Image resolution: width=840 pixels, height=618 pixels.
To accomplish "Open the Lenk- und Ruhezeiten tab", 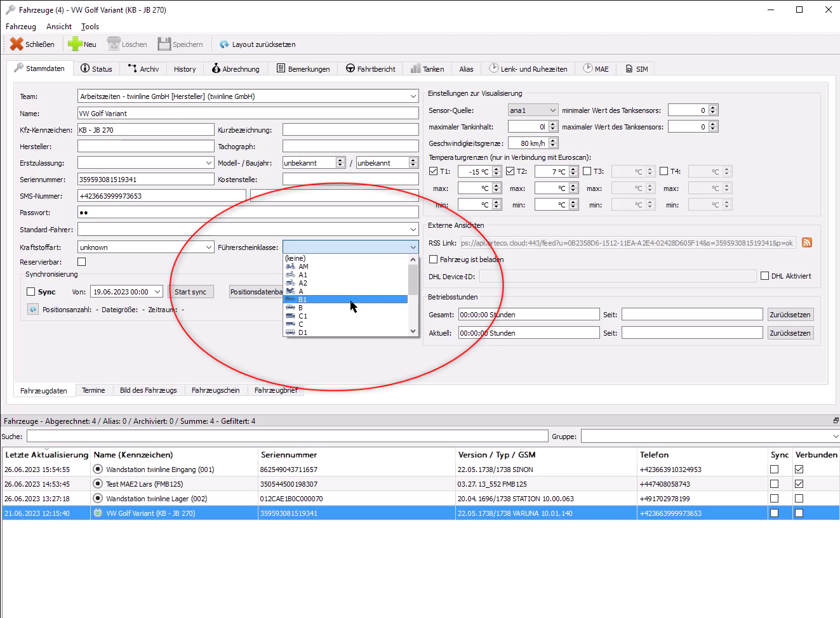I will tap(528, 69).
